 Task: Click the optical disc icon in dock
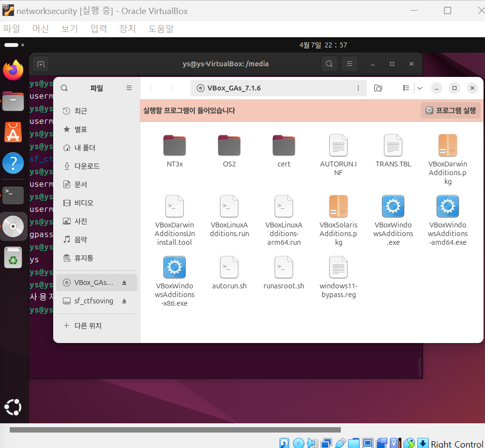13,226
